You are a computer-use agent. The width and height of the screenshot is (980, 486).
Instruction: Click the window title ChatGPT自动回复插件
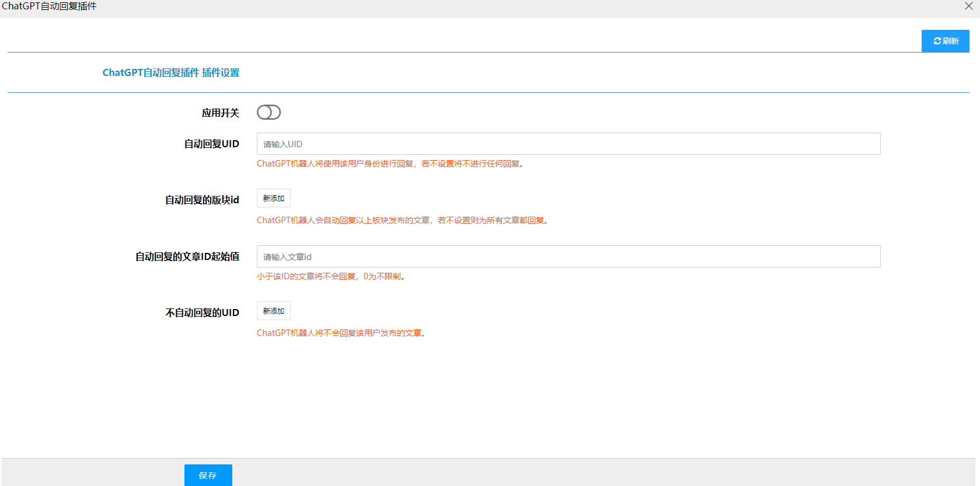pos(49,6)
